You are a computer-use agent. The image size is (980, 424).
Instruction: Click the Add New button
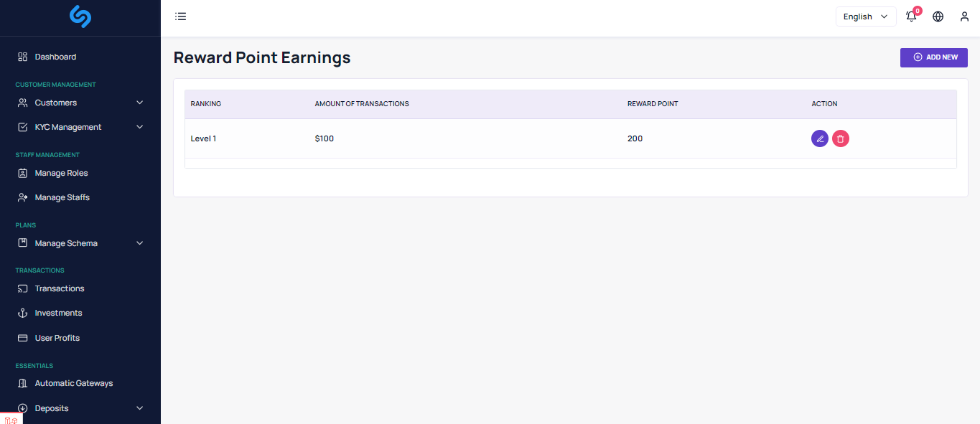pyautogui.click(x=933, y=57)
